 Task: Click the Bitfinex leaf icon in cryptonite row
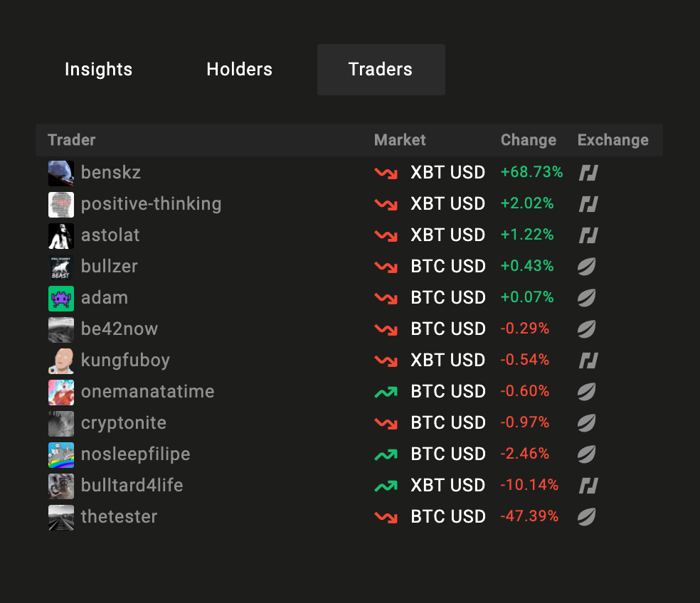point(586,422)
